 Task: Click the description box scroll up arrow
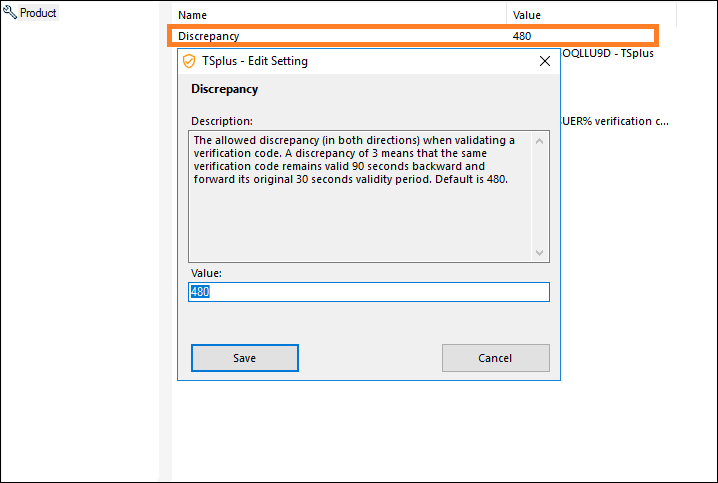click(x=540, y=141)
